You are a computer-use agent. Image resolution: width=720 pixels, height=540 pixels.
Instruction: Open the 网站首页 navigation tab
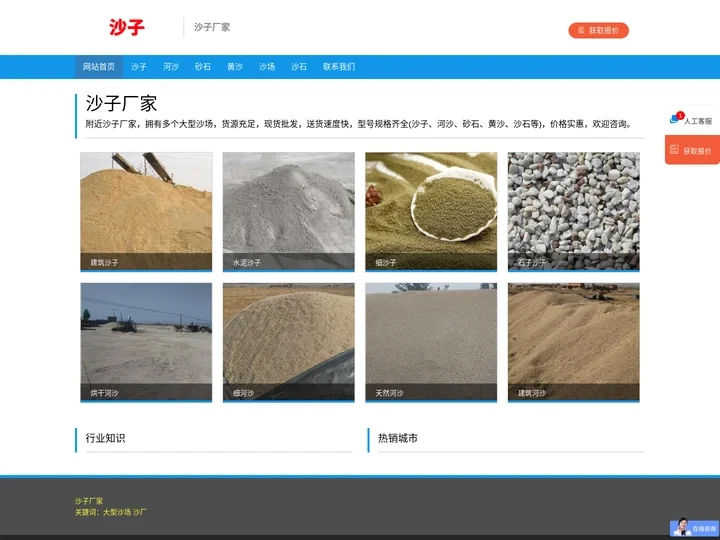coord(98,67)
